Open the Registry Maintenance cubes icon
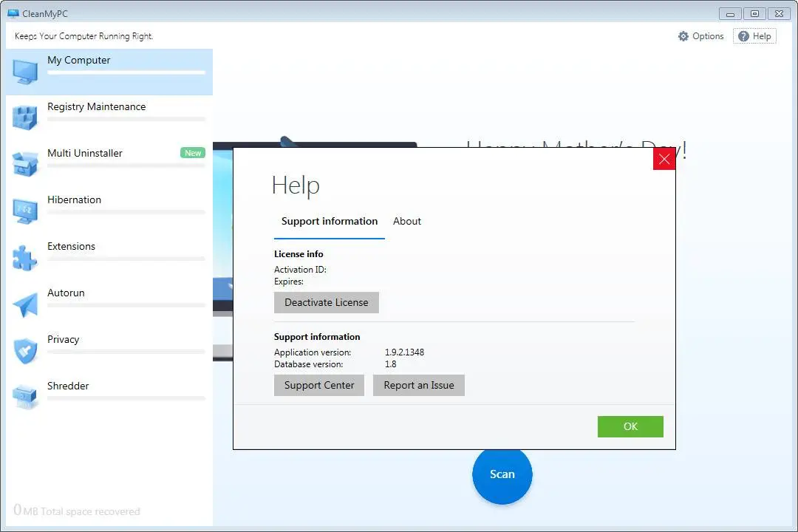This screenshot has height=532, width=798. pos(25,117)
